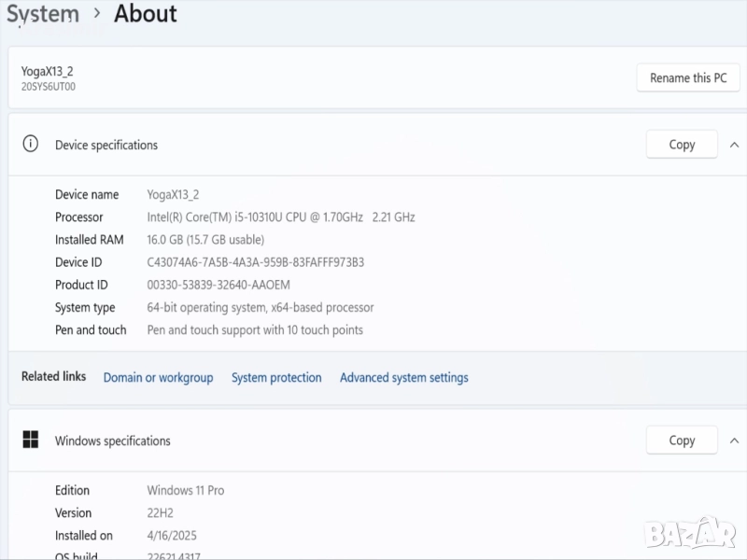Open the Domain or workgroup link
The width and height of the screenshot is (747, 560).
coord(158,377)
